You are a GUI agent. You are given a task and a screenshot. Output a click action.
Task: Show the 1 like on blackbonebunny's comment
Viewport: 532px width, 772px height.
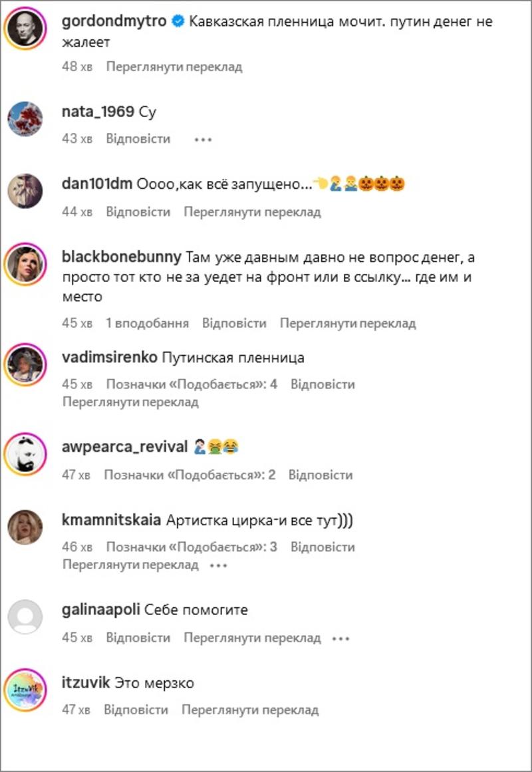[x=147, y=323]
